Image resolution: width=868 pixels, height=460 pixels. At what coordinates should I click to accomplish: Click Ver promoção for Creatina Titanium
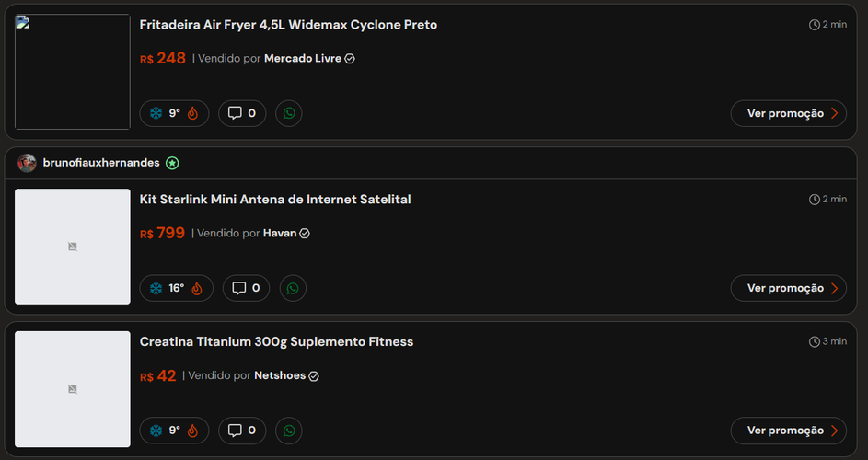(x=788, y=431)
